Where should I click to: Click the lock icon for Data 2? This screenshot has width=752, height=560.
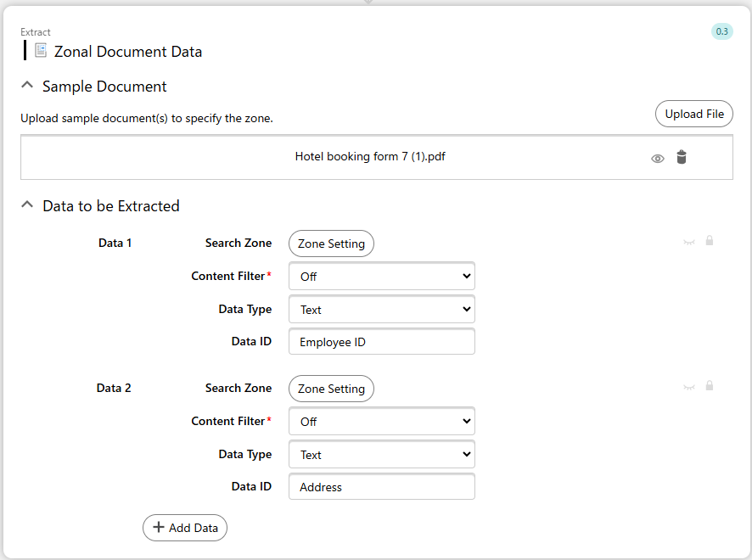(x=710, y=385)
